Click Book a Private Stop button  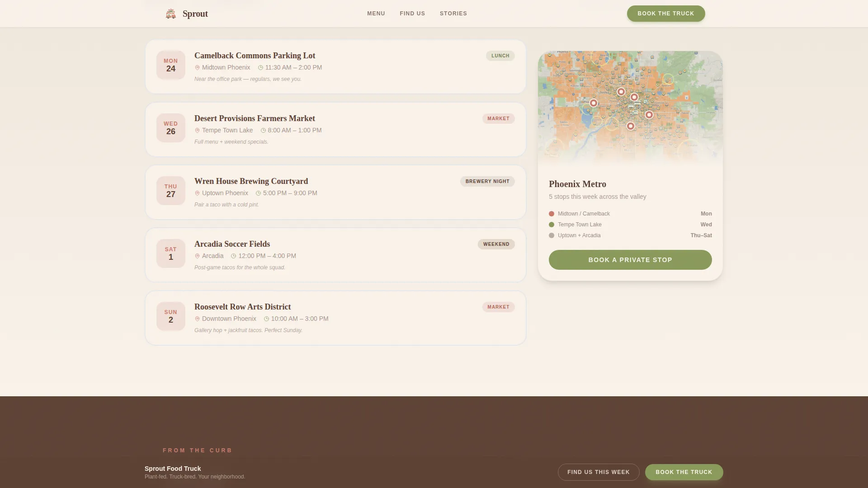(630, 260)
